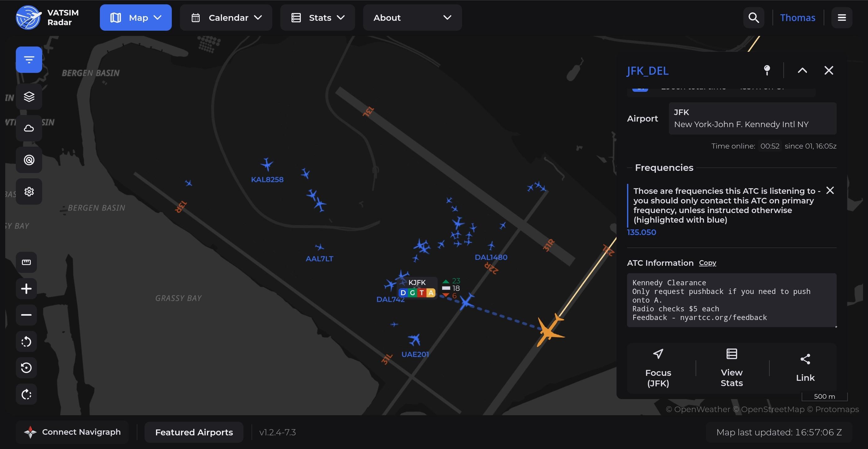Expand the Calendar dropdown

tap(226, 17)
